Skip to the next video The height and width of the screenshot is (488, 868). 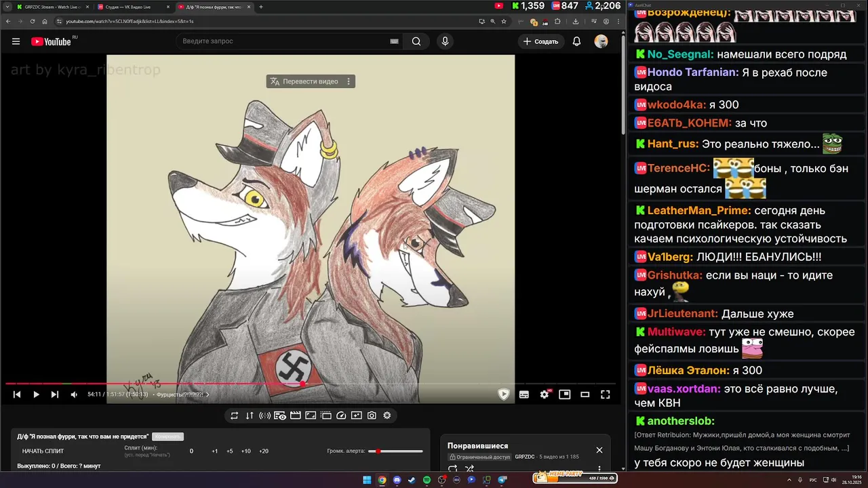pos(55,394)
